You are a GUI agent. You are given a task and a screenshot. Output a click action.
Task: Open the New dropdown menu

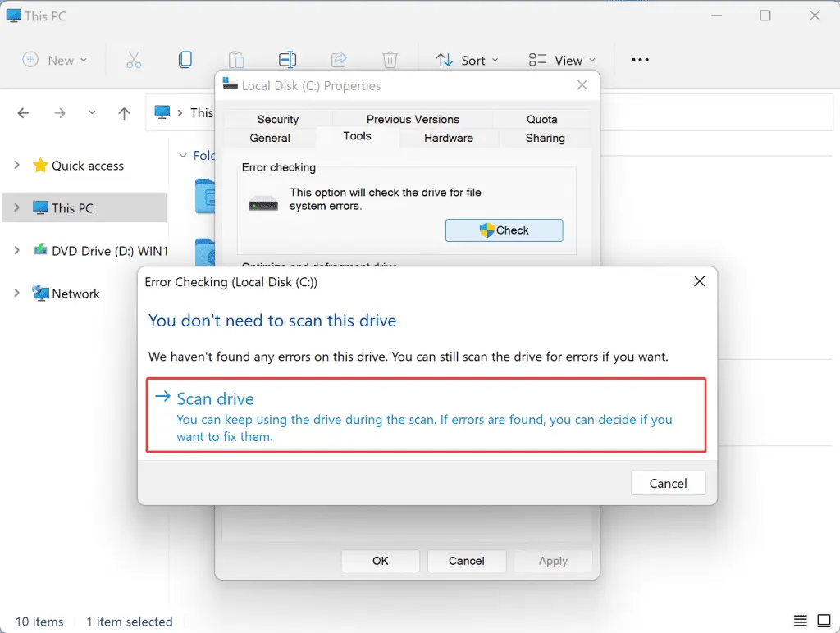(55, 60)
